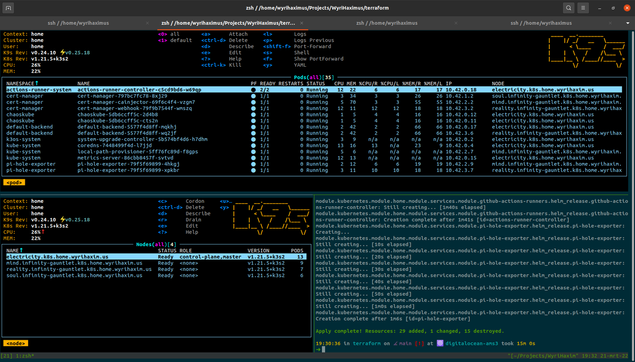635x362 pixels.
Task: Click the lightning bolt update icon in pods pane
Action: [62, 53]
